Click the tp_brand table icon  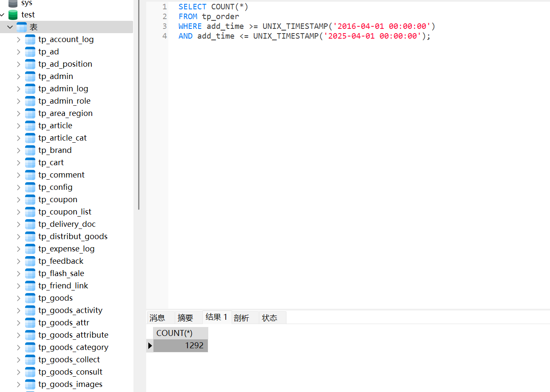pyautogui.click(x=30, y=150)
